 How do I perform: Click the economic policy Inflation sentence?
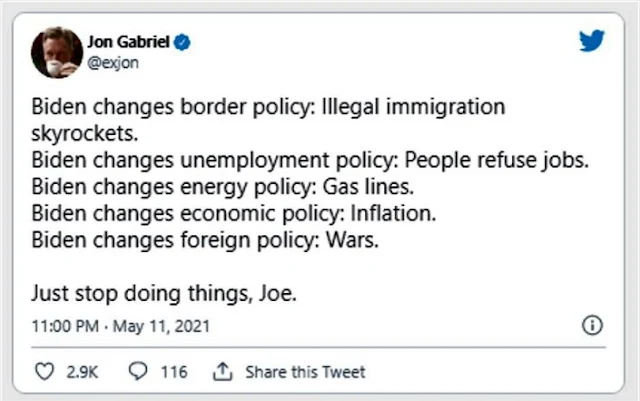[234, 214]
